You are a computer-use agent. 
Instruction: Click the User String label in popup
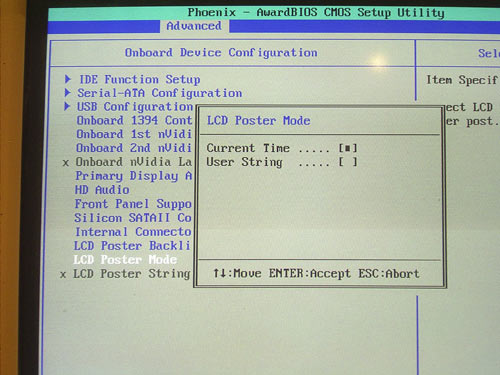point(244,162)
